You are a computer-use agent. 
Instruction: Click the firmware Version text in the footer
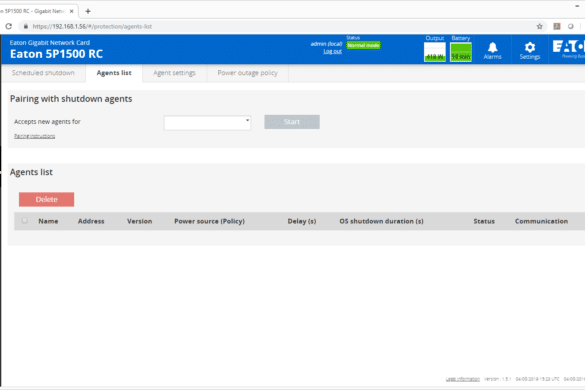(498, 379)
